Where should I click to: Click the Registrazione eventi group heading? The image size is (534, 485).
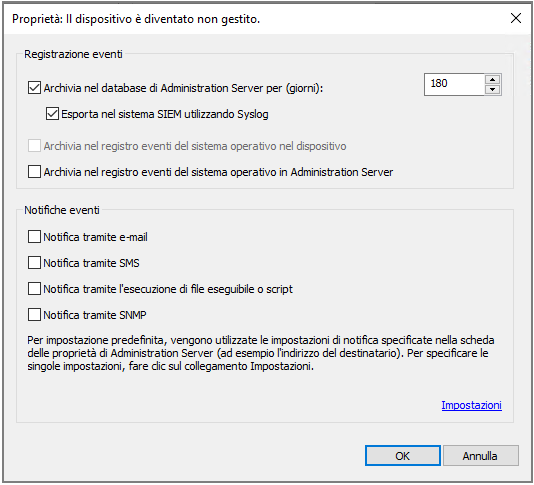click(73, 54)
